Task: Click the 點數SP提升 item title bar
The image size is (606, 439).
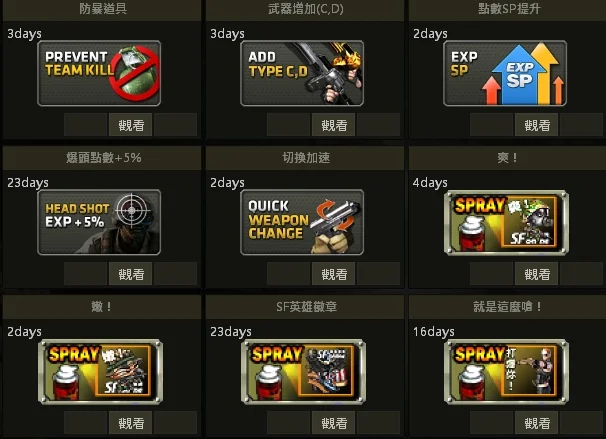Action: [507, 9]
